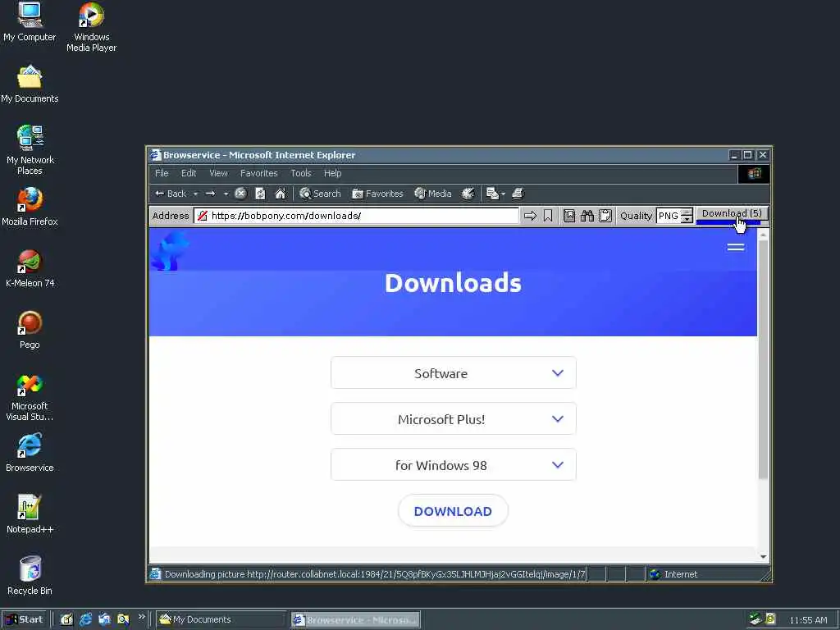Click the page vertical scrollbar thumb
The height and width of the screenshot is (630, 840).
(x=763, y=359)
